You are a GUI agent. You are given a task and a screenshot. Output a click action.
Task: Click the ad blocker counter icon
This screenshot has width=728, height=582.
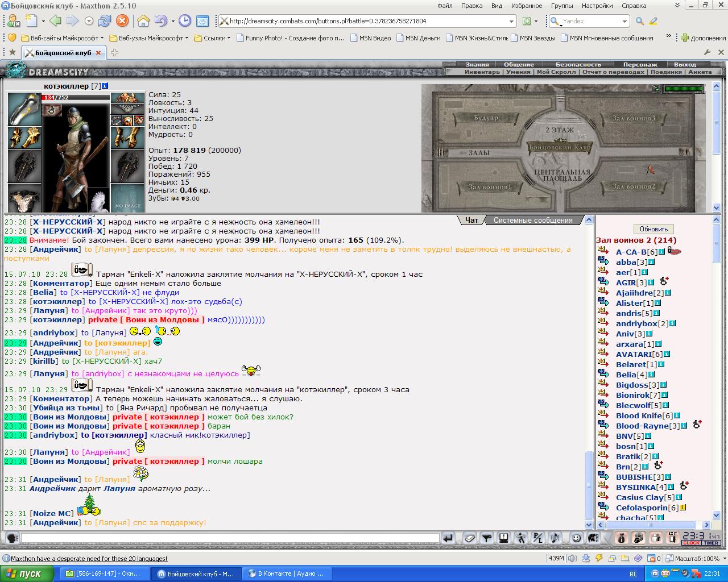tap(654, 558)
